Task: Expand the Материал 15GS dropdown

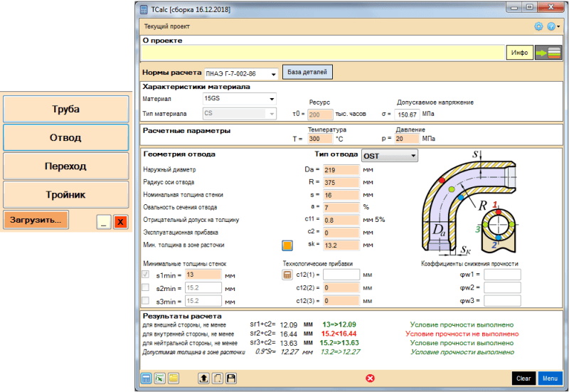Action: click(271, 99)
